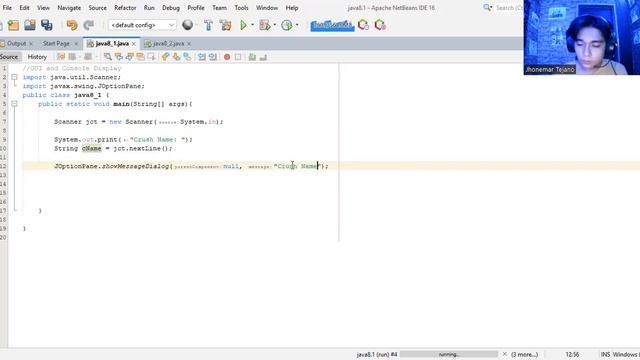Switch to the Start Page tab
Screen dimensions: 640x360
pos(56,43)
